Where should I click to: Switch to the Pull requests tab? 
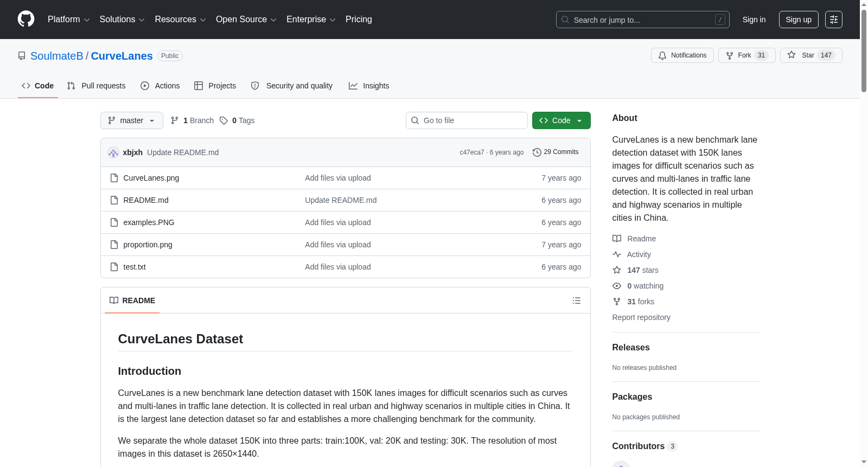[x=96, y=86]
